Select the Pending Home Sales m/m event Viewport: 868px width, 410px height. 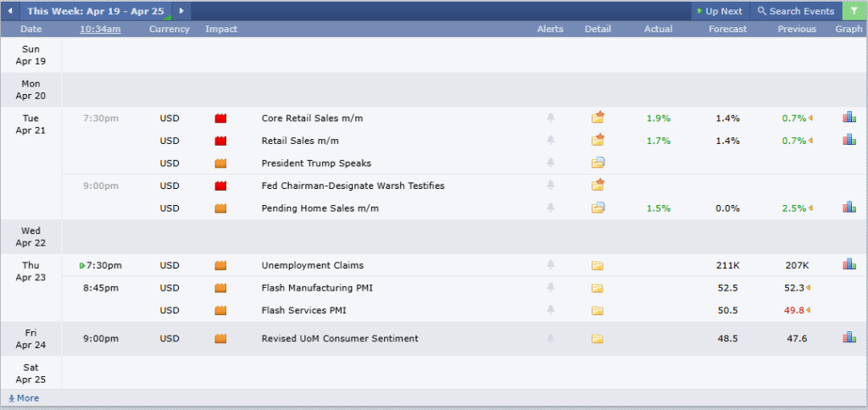pyautogui.click(x=320, y=208)
